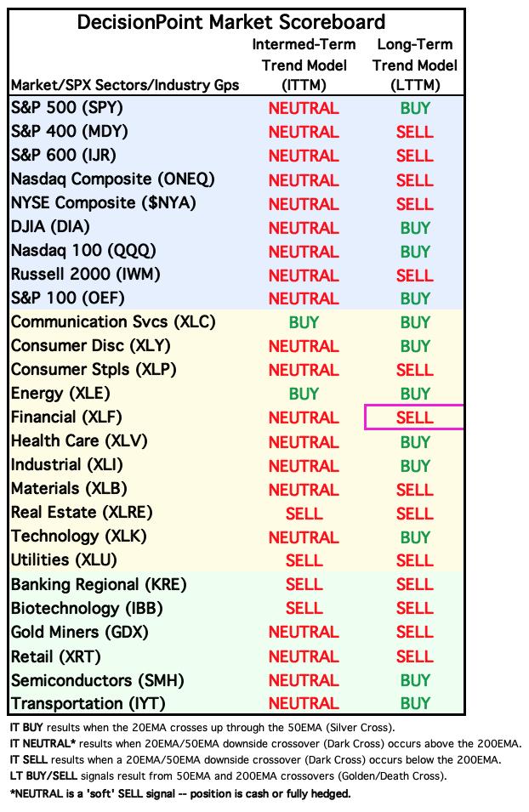Select the Semiconductors (SMH) LTTM BUY cell
529x812 pixels.
tap(415, 680)
